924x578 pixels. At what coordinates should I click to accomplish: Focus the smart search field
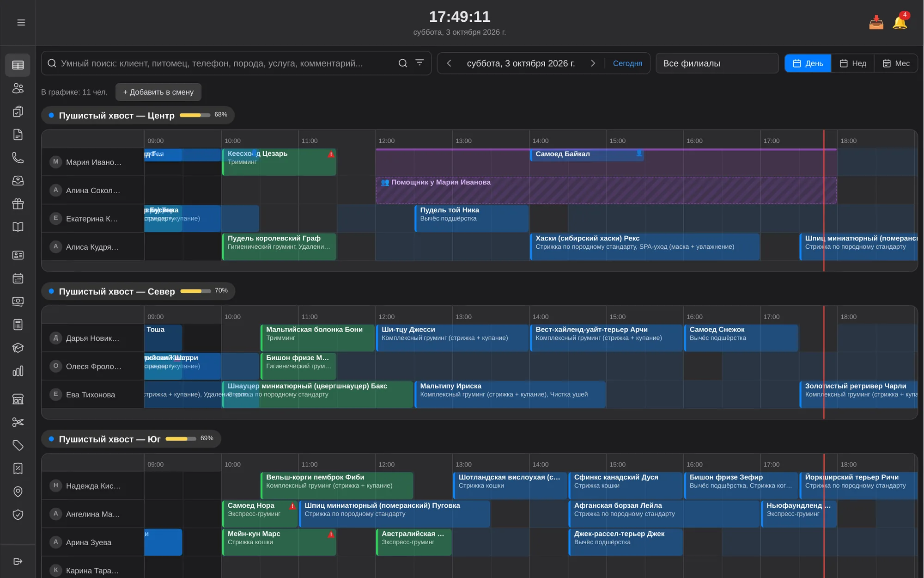click(x=227, y=63)
